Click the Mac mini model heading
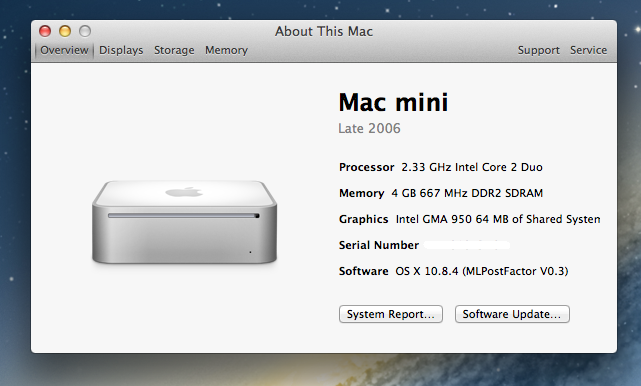The width and height of the screenshot is (641, 386). 393,102
